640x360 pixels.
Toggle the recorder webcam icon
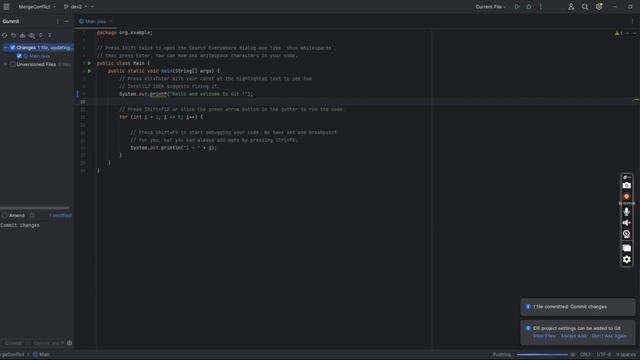click(x=627, y=234)
